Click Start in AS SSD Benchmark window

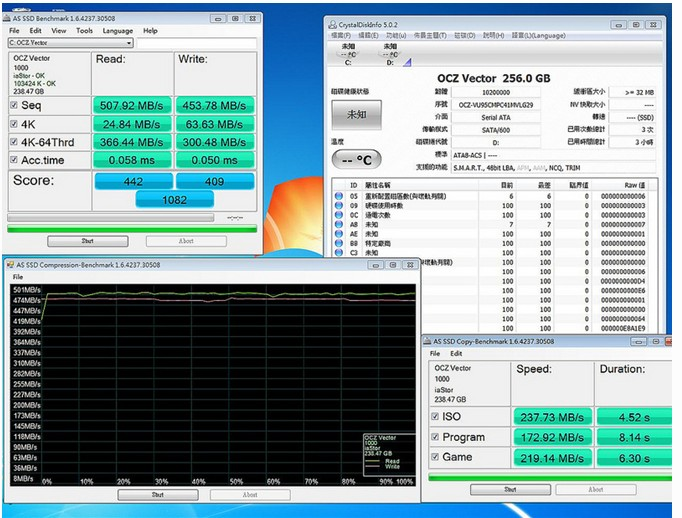pos(87,241)
